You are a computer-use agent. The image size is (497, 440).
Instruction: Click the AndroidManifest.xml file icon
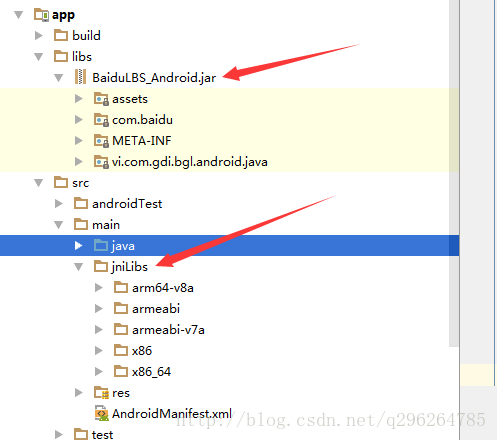tap(101, 413)
